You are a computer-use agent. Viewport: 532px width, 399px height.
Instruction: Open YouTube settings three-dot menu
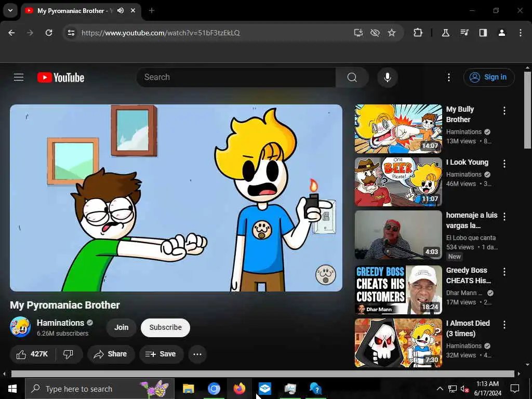pos(448,77)
